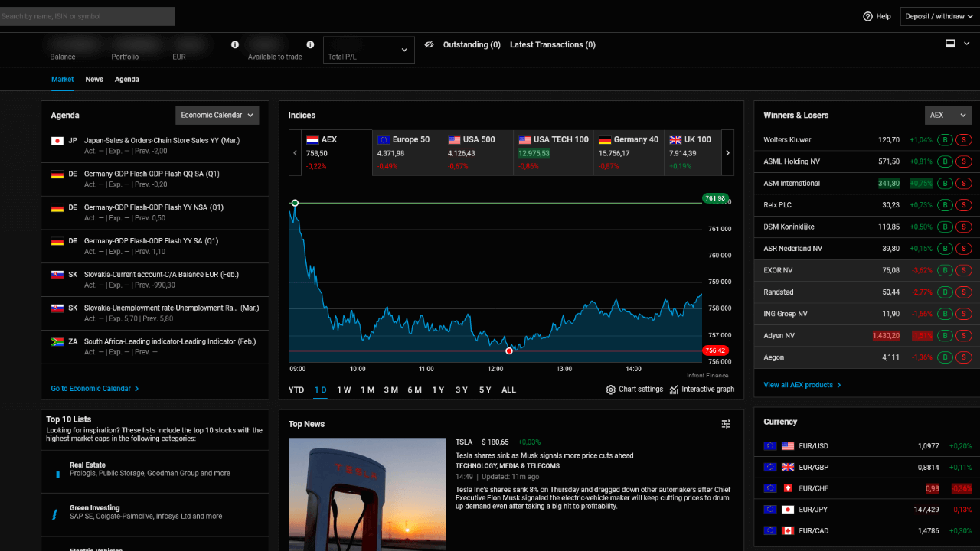980x551 pixels.
Task: Open Real Estate top 10 list icon
Action: (x=57, y=474)
